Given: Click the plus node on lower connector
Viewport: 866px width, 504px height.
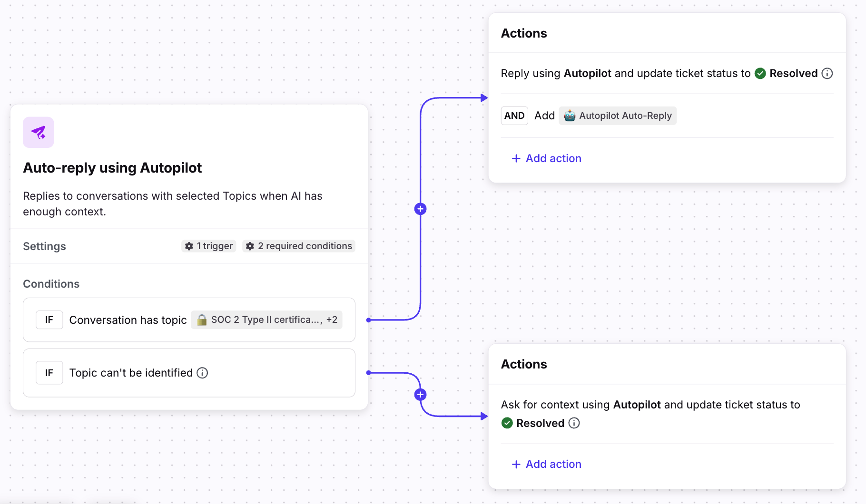Looking at the screenshot, I should pyautogui.click(x=420, y=395).
